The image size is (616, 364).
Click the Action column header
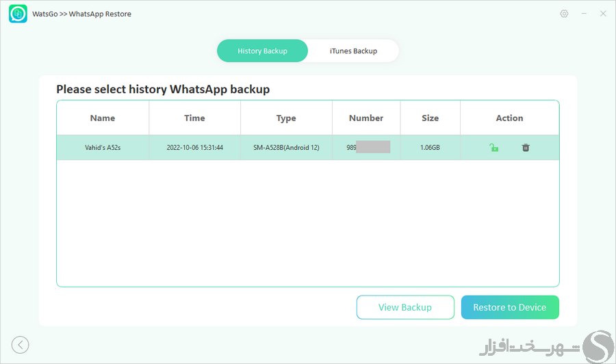pos(509,118)
